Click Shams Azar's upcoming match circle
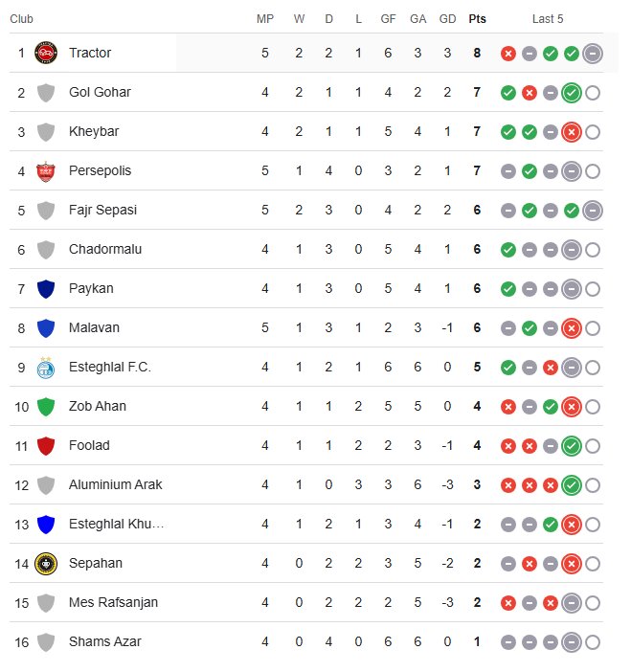The image size is (631, 672). click(593, 642)
